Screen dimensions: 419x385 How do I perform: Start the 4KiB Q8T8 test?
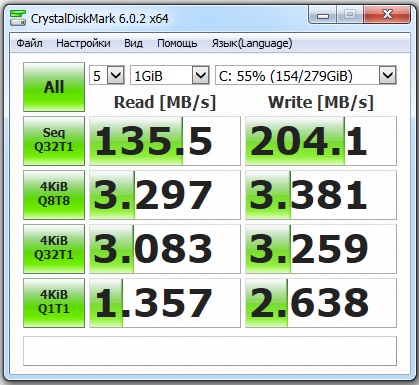pos(54,195)
